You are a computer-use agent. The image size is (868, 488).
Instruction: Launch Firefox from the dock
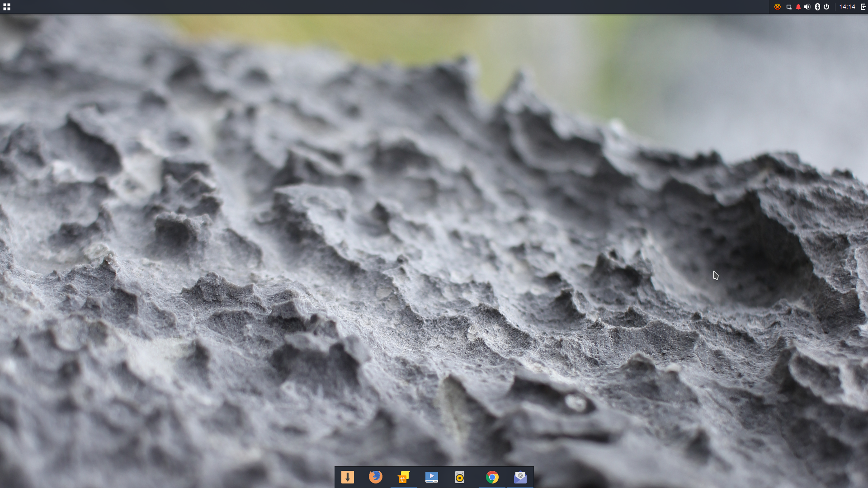pos(375,477)
